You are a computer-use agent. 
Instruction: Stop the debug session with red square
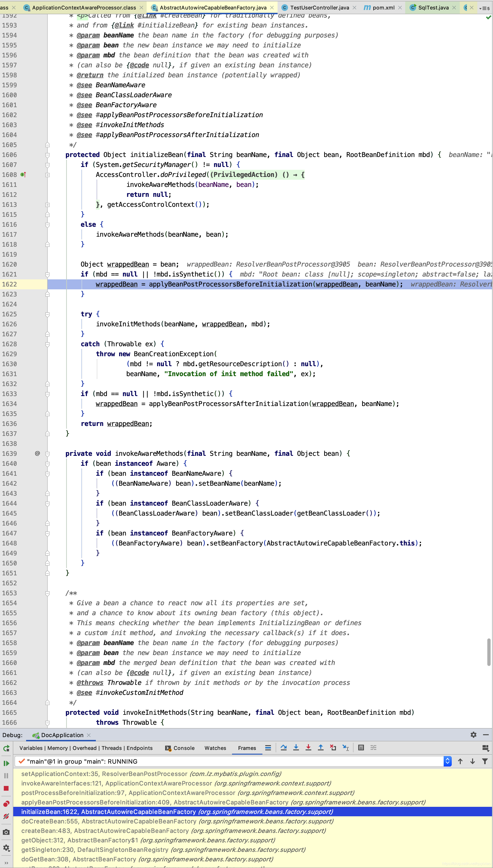coord(6,788)
